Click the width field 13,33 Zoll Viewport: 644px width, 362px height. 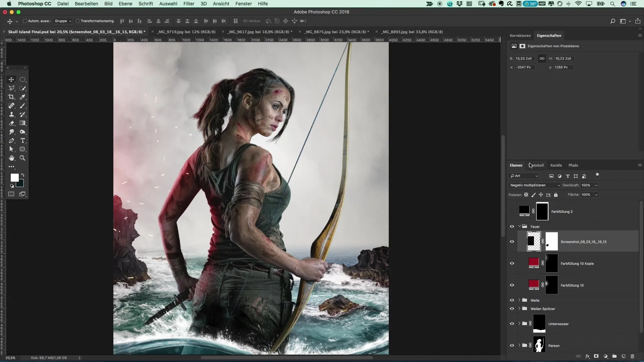click(525, 59)
